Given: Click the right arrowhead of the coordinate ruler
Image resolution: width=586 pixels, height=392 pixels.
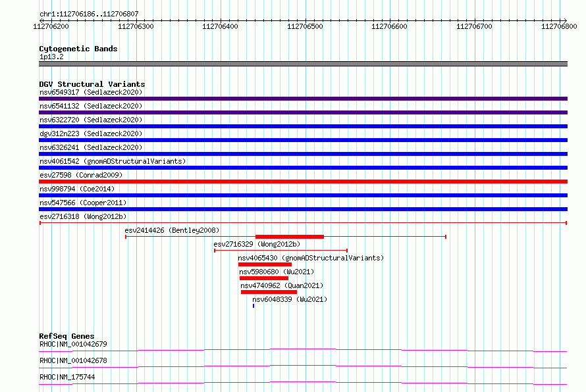Looking at the screenshot, I should [565, 20].
